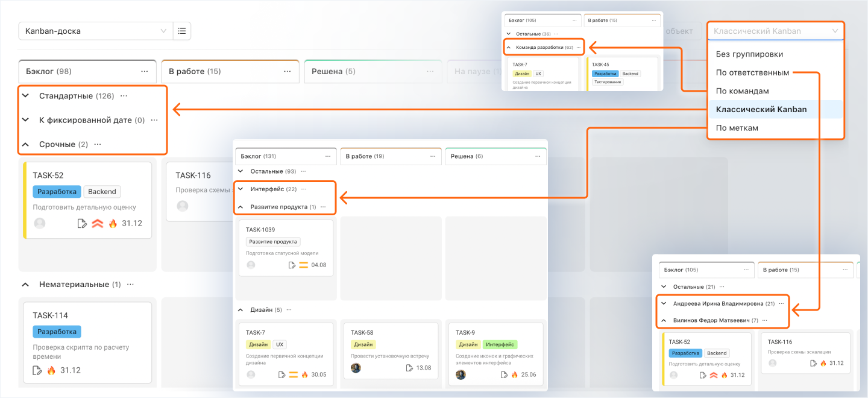The height and width of the screenshot is (398, 868).
Task: Click the fire priority icon on TASK-52
Action: (113, 223)
